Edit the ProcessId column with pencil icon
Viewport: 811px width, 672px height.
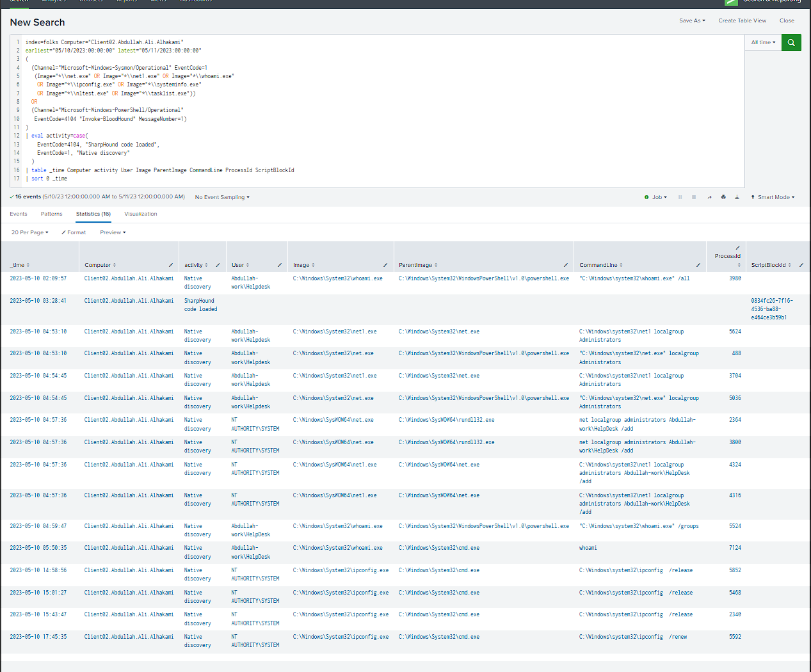click(x=737, y=248)
